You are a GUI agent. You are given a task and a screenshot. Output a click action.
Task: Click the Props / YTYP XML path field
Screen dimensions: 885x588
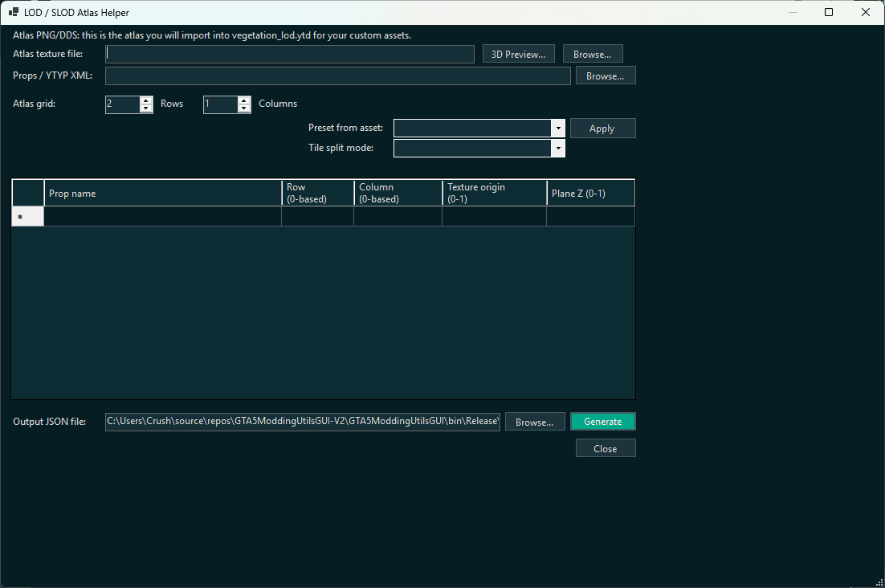tap(337, 75)
